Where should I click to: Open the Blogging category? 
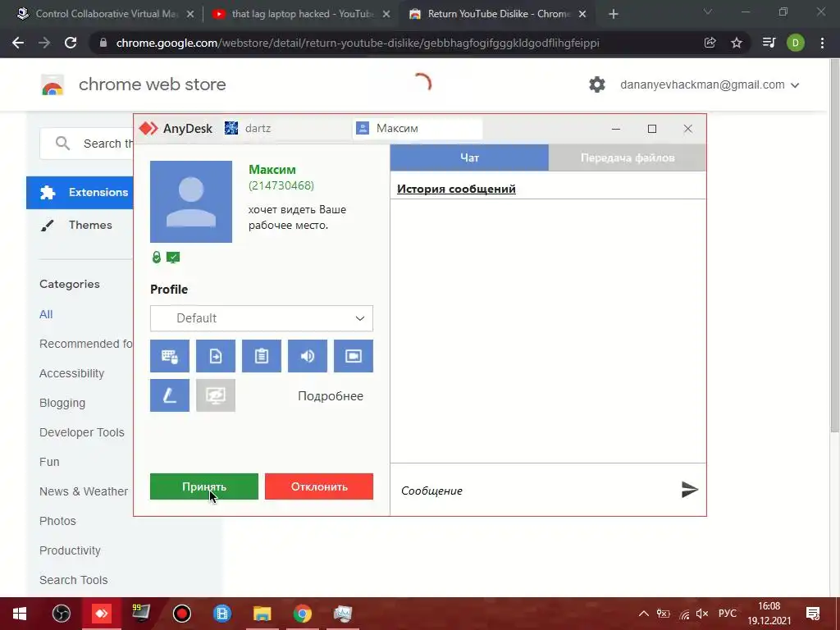click(62, 403)
